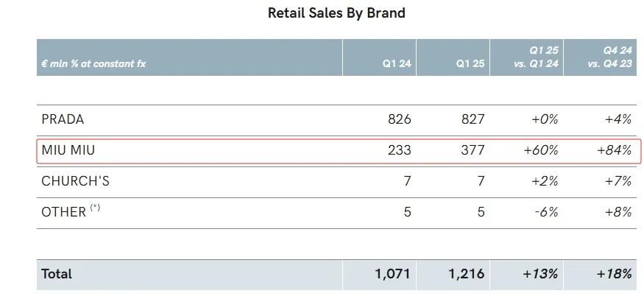
Task: Click Miu Miu's Q1 24 value 233
Action: pyautogui.click(x=400, y=150)
